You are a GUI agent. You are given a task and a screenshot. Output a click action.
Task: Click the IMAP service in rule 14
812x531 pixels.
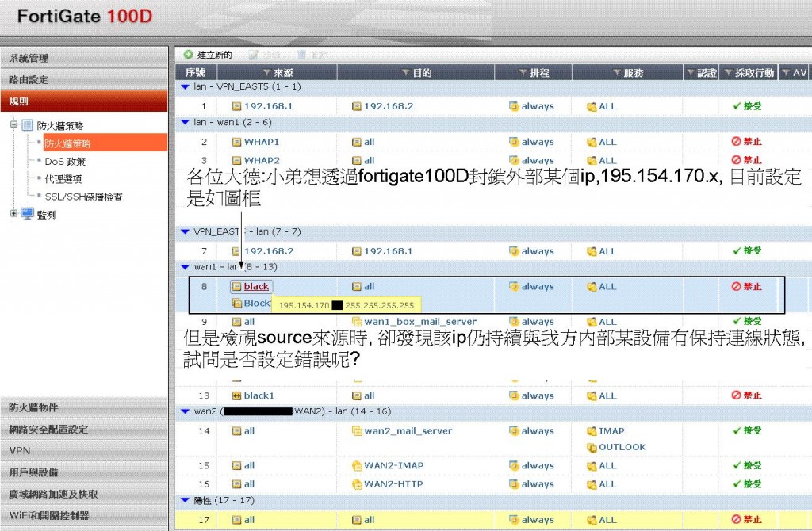coord(611,430)
